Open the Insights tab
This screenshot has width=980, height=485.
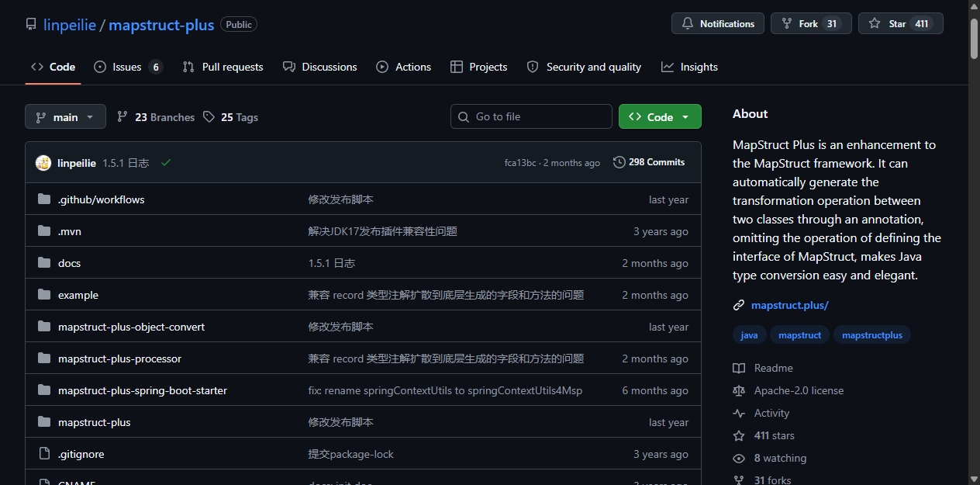[689, 67]
